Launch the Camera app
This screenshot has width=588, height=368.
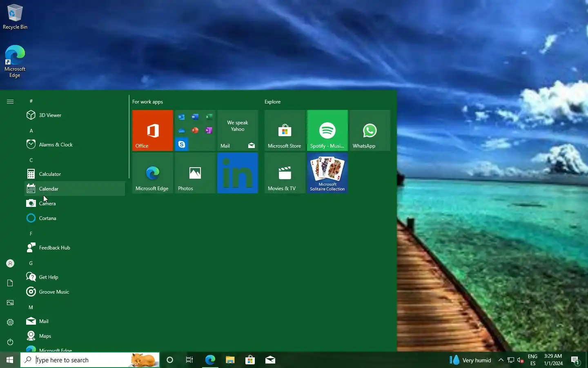click(75, 204)
